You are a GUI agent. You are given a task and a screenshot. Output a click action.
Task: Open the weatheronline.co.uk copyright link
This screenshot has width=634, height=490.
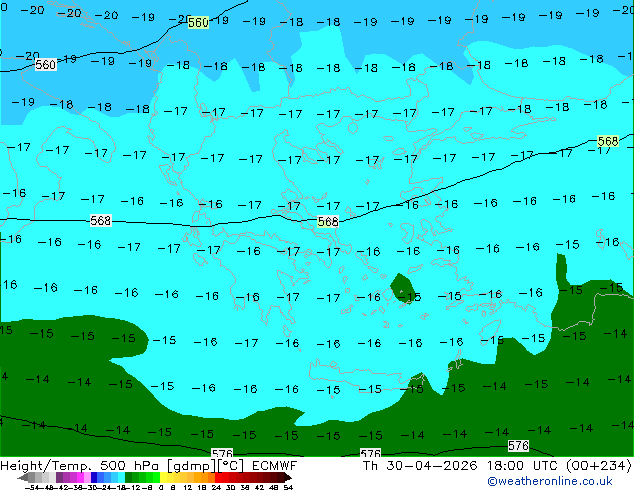[550, 481]
